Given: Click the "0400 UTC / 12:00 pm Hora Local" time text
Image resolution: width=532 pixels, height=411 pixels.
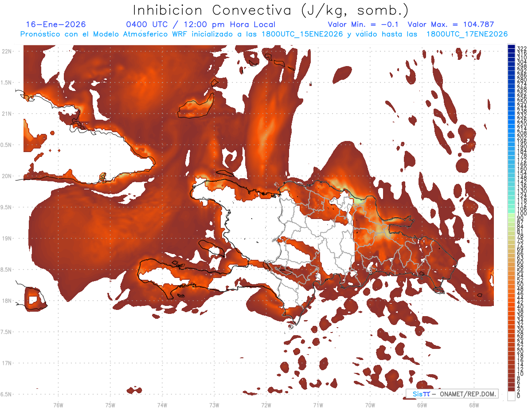Looking at the screenshot, I should pos(201,25).
